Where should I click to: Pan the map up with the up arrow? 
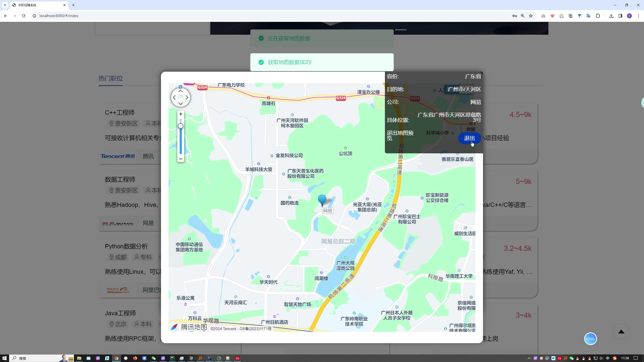pos(181,91)
